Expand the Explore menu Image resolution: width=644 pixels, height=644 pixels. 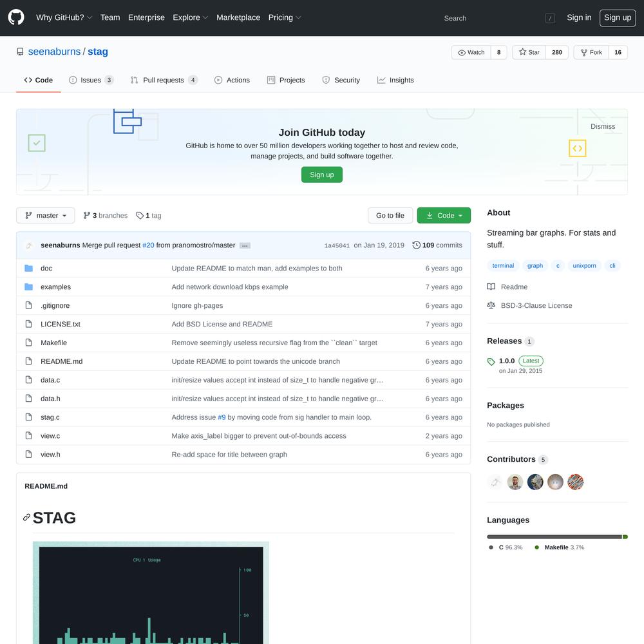pos(190,17)
